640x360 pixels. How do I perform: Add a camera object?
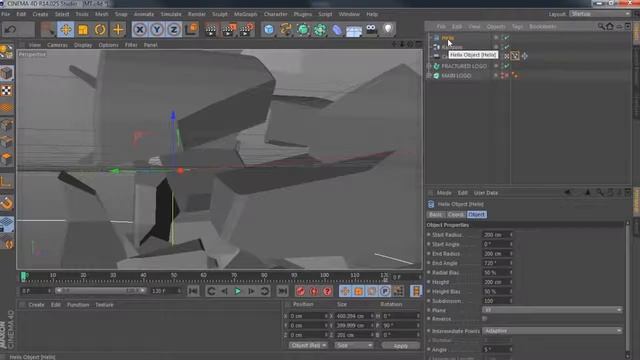[x=371, y=29]
